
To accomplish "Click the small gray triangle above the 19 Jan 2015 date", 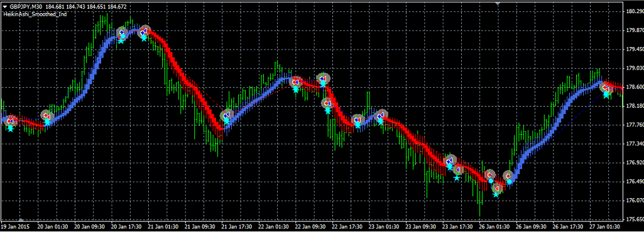I will (x=21, y=219).
